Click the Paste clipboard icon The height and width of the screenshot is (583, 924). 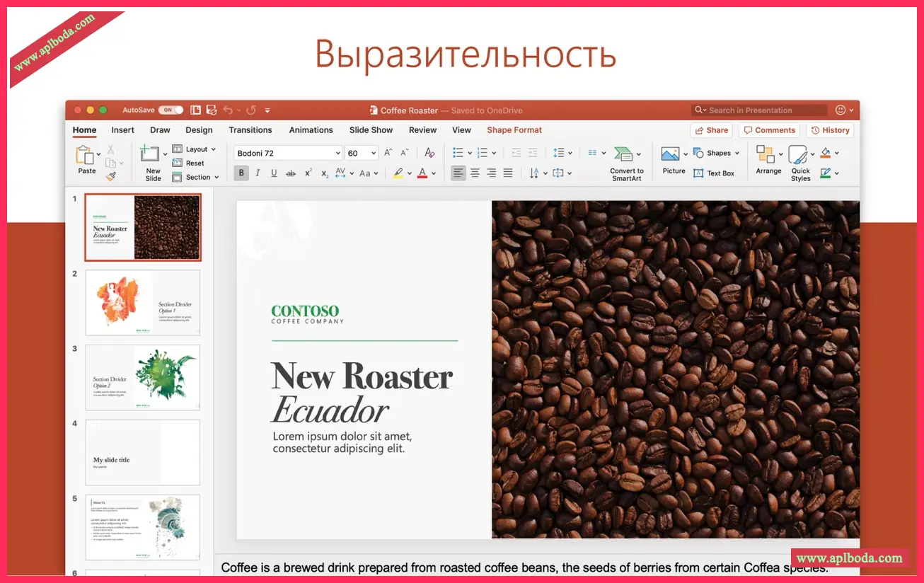(x=85, y=155)
